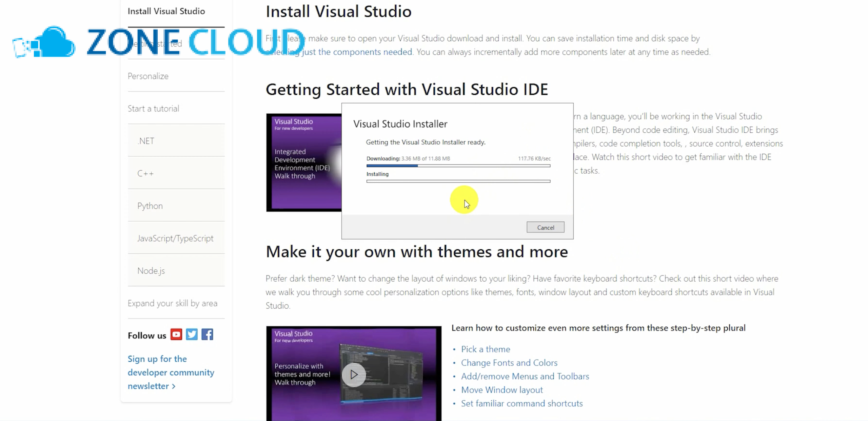Open the Python tutorial entry
Screen dimensions: 868x421
pyautogui.click(x=176, y=206)
